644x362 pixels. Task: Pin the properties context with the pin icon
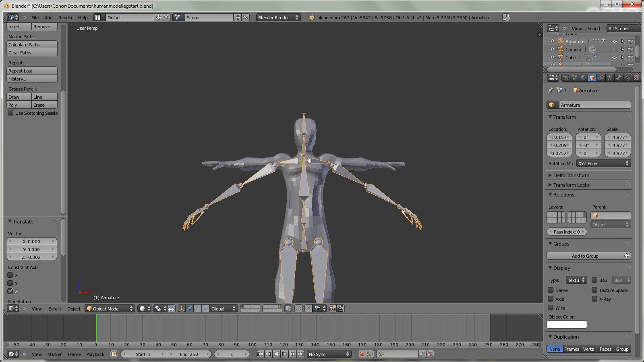pos(551,90)
